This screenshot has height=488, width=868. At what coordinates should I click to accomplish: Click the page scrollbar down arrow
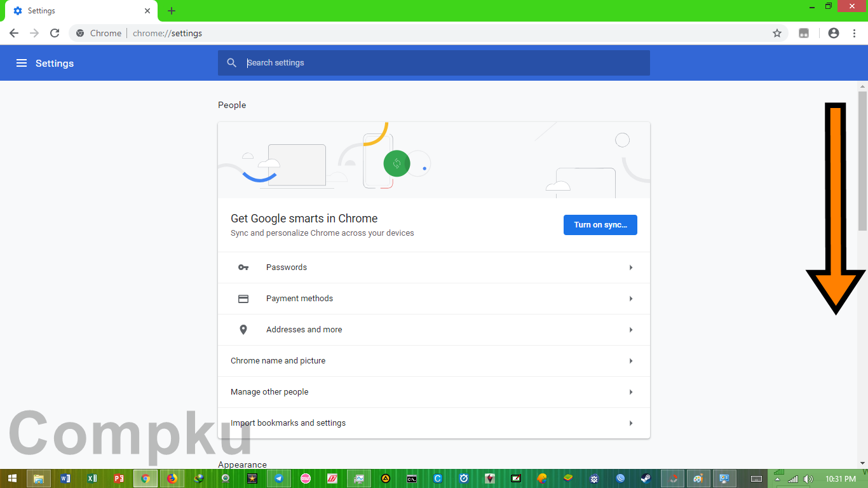862,463
